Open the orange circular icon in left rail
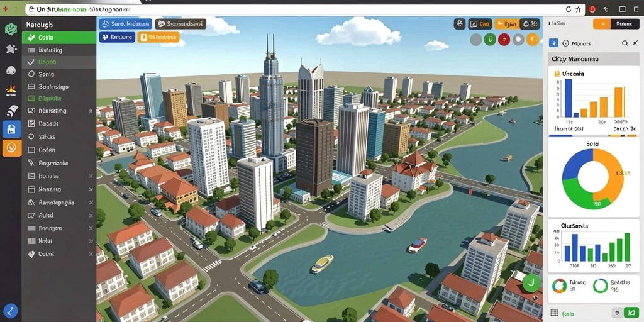 [11, 148]
